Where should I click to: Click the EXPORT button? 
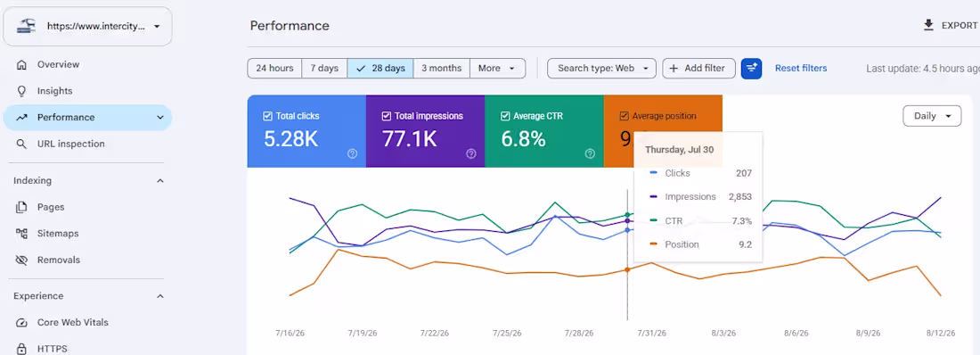(x=951, y=25)
